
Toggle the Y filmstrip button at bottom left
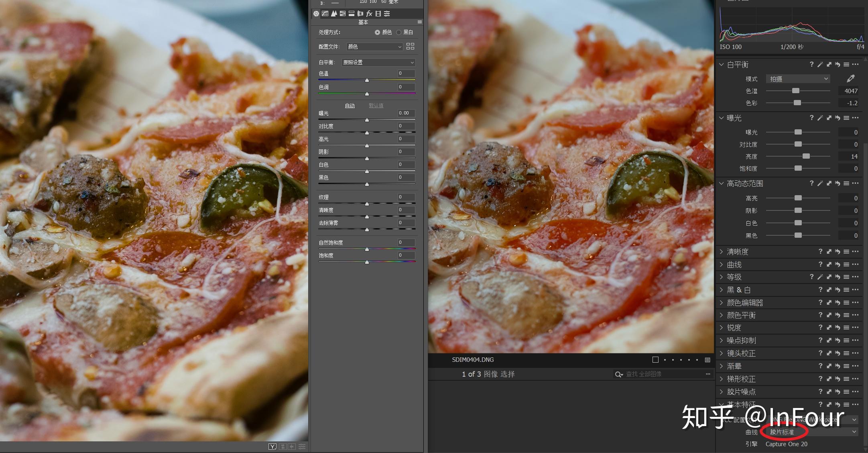pyautogui.click(x=272, y=446)
